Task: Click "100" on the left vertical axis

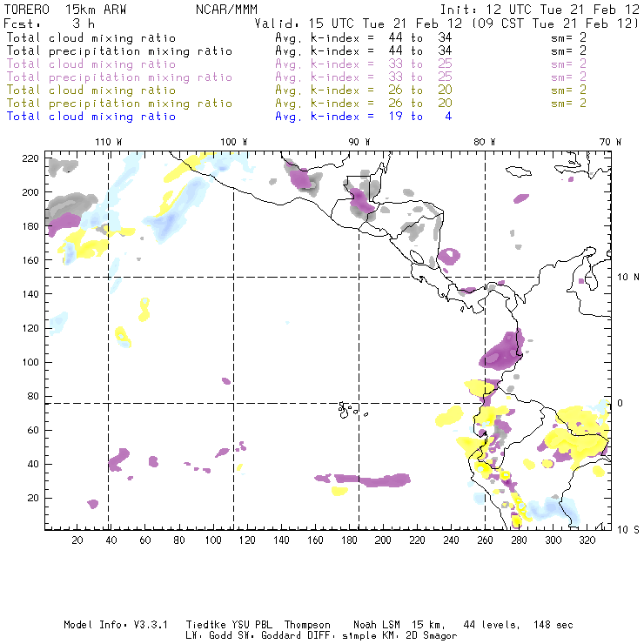Action: pyautogui.click(x=30, y=362)
